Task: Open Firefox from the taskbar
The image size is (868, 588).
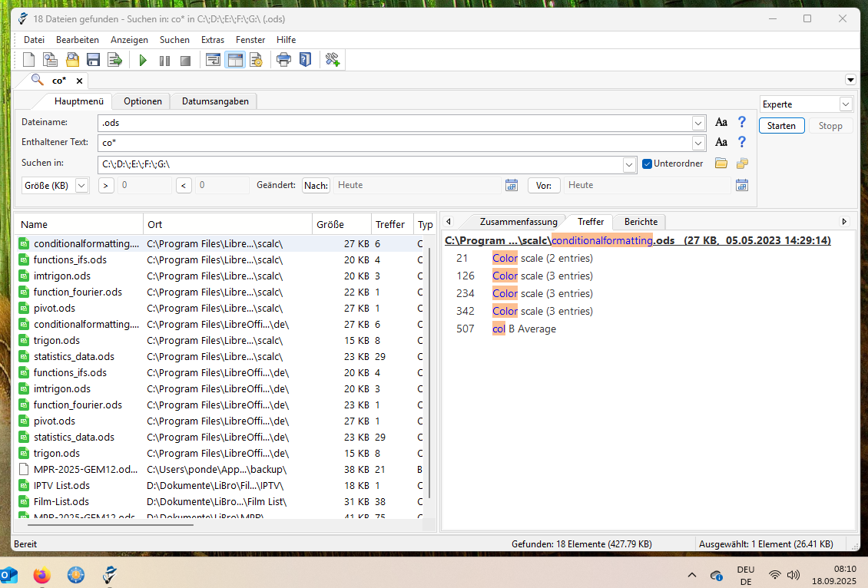Action: tap(42, 575)
